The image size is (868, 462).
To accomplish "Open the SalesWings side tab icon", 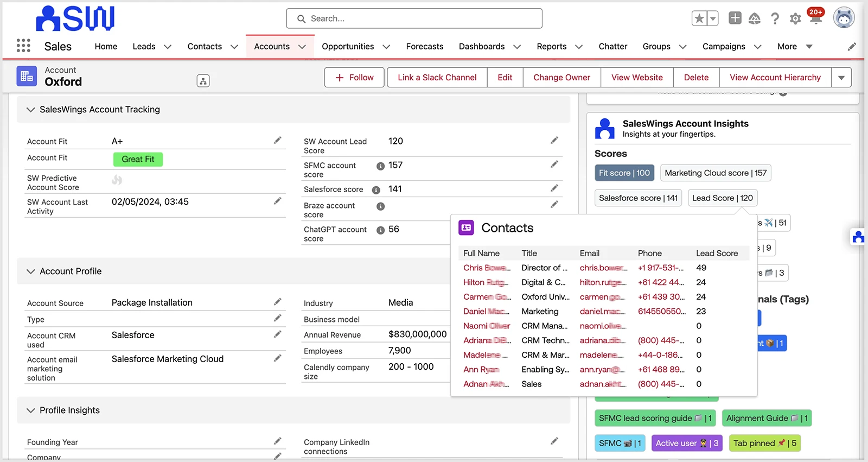I will click(858, 237).
